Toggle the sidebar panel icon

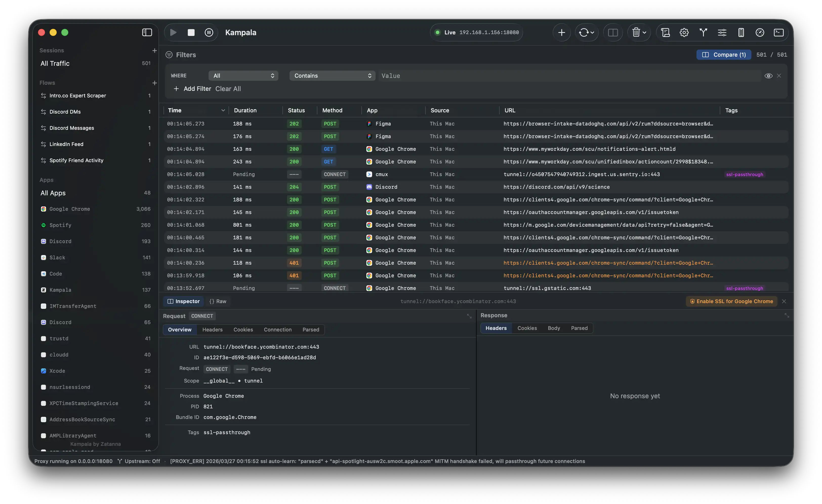click(x=147, y=32)
